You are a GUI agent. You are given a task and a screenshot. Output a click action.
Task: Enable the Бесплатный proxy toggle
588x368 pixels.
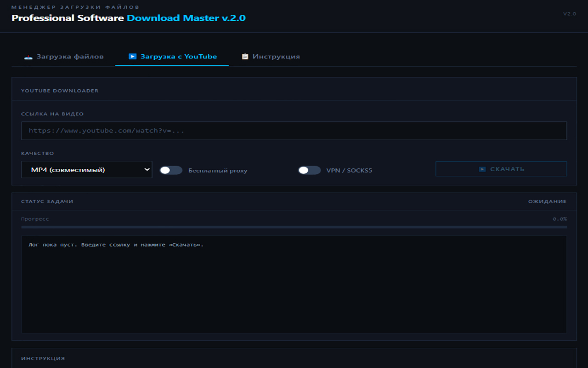(171, 170)
